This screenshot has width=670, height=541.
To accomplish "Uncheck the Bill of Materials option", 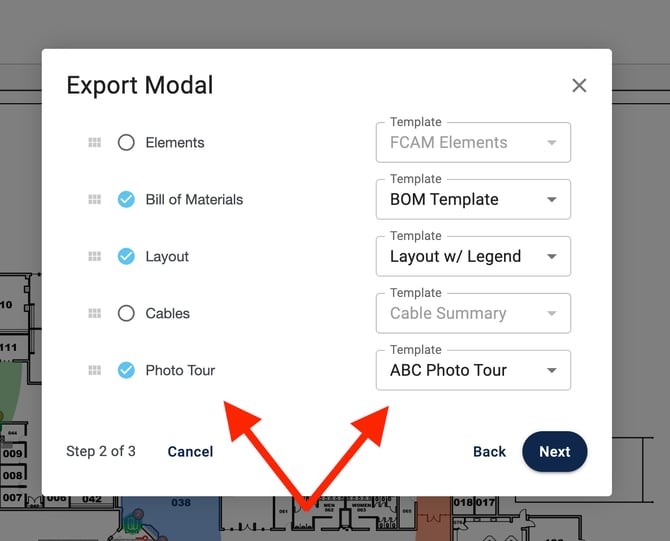I will pyautogui.click(x=126, y=200).
